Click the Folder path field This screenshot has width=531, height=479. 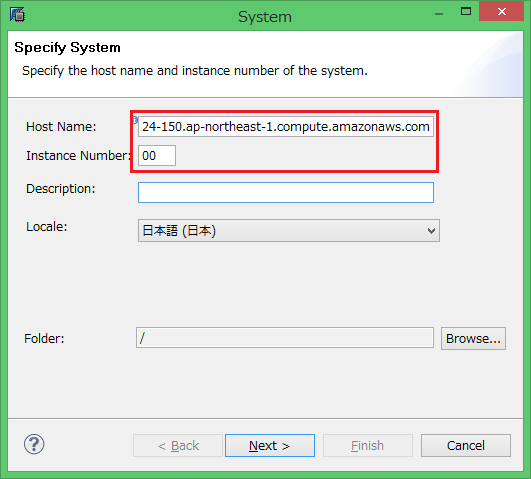coord(285,337)
